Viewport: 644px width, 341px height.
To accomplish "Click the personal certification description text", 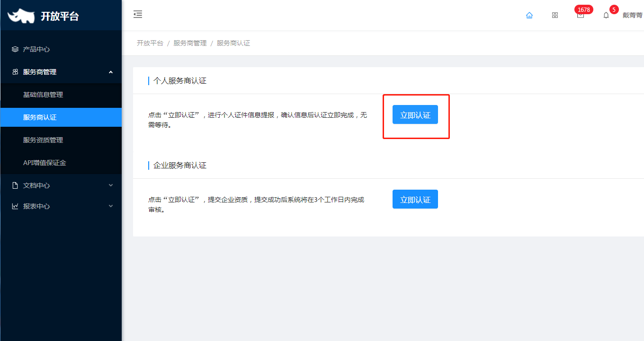I will (258, 120).
